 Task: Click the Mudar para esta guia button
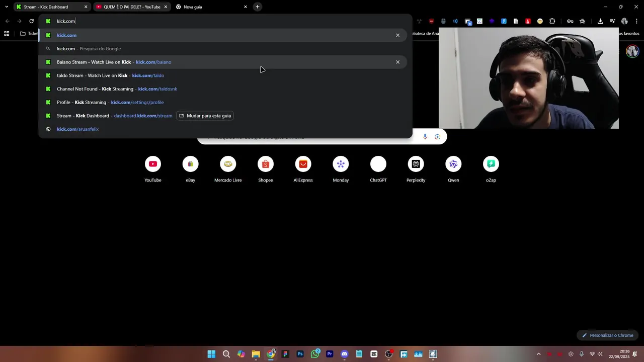[205, 116]
